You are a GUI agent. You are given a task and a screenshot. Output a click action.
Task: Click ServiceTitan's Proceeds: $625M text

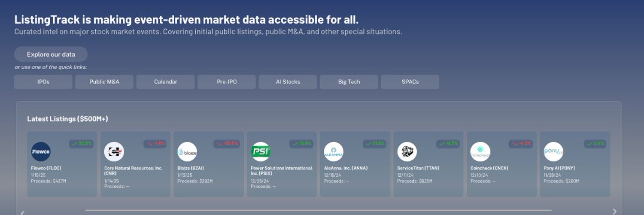tap(415, 181)
